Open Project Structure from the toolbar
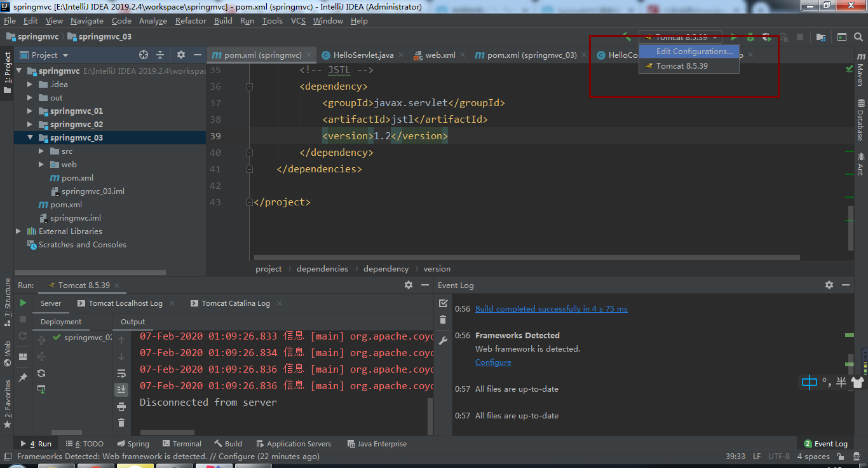 click(x=821, y=38)
